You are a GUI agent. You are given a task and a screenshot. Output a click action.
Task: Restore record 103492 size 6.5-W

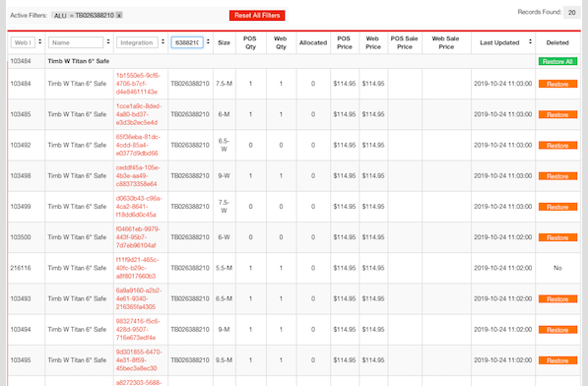tap(557, 146)
